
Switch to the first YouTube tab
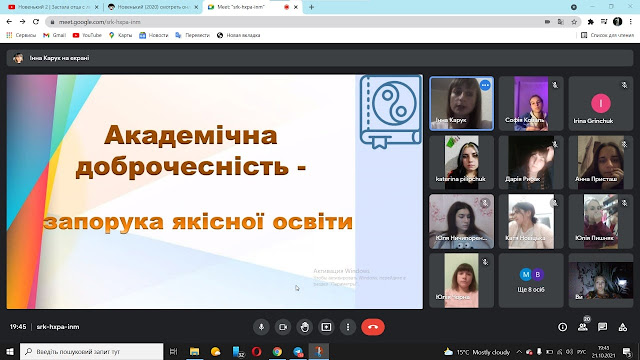coord(53,7)
